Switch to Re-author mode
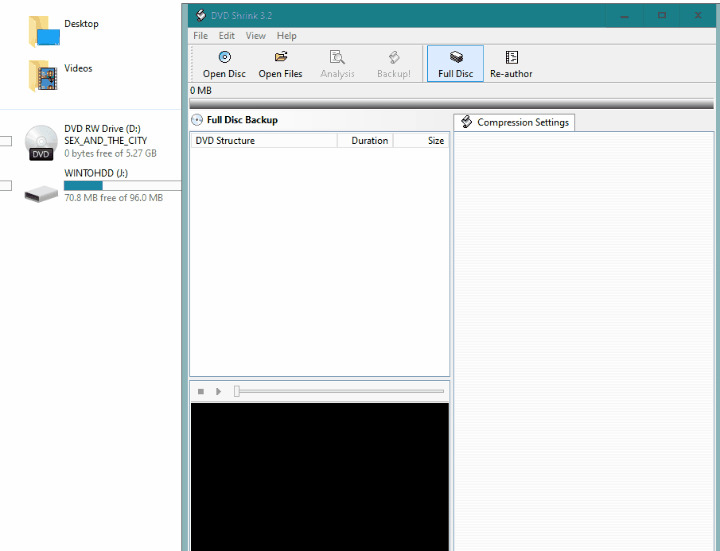Image resolution: width=720 pixels, height=551 pixels. coord(511,58)
